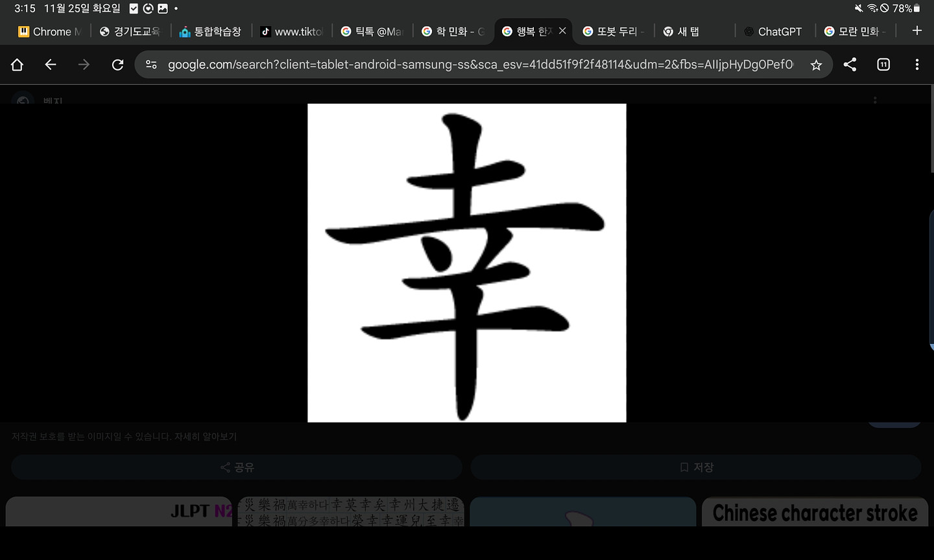Open a new tab with plus icon

click(916, 30)
